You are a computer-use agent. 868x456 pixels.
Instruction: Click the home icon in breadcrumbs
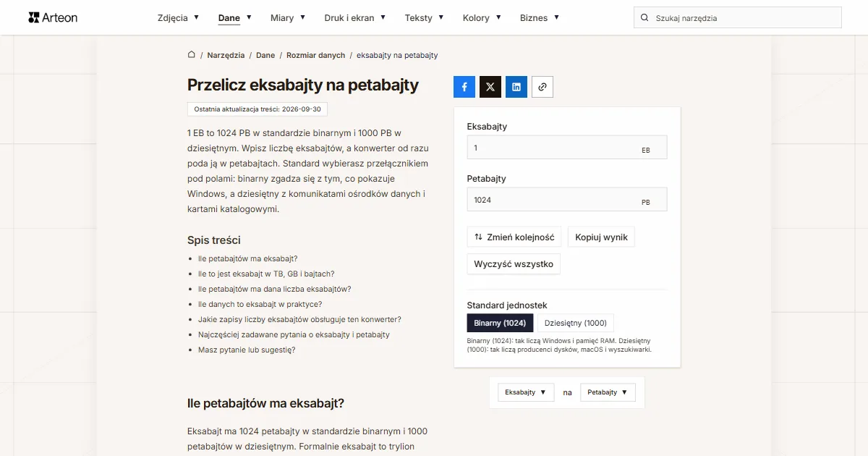coord(192,55)
